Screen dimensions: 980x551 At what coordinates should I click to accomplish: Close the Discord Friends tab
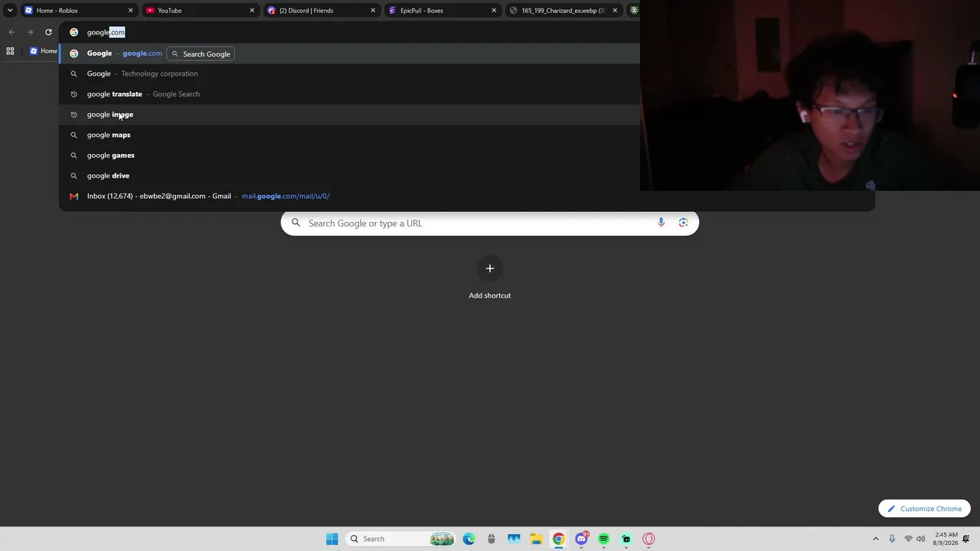[373, 11]
